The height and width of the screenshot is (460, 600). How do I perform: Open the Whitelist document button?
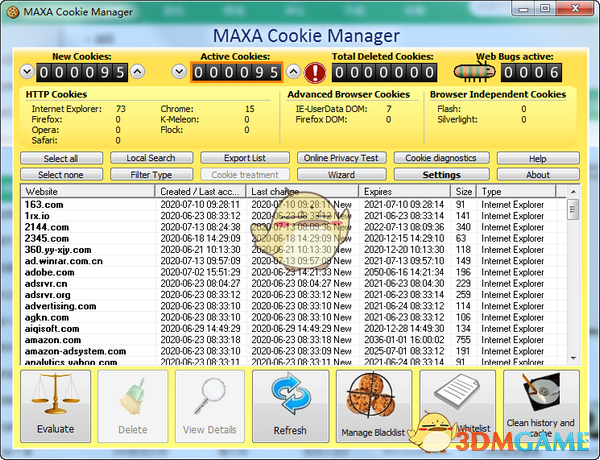click(x=458, y=406)
